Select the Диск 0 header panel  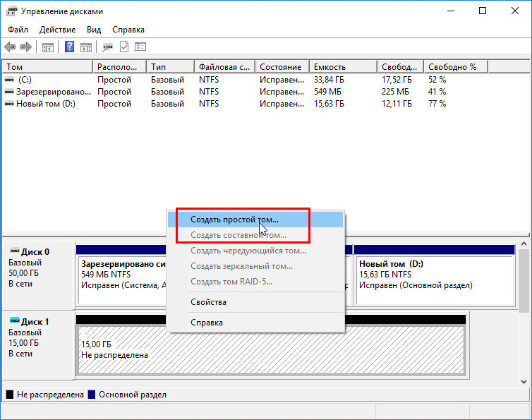click(x=38, y=275)
